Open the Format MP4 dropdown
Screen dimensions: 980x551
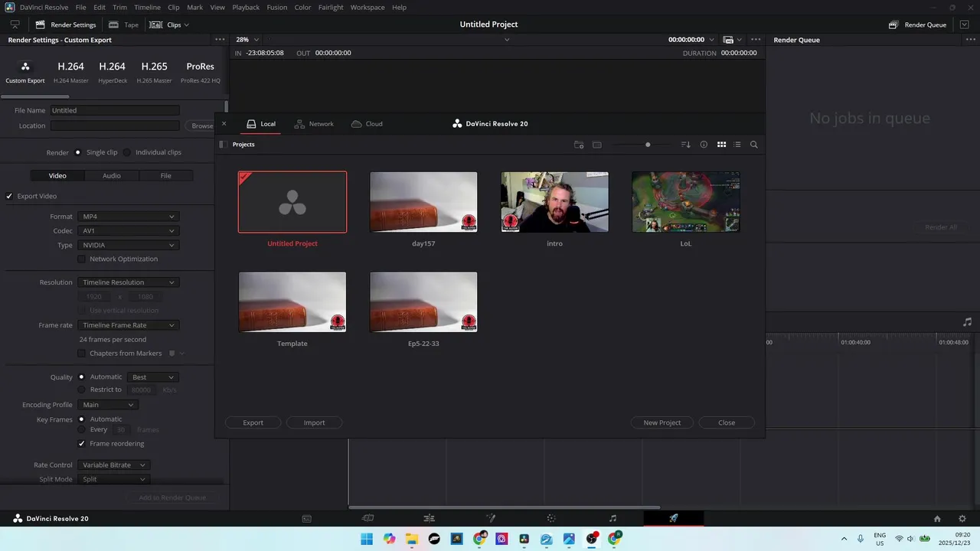[x=129, y=217]
